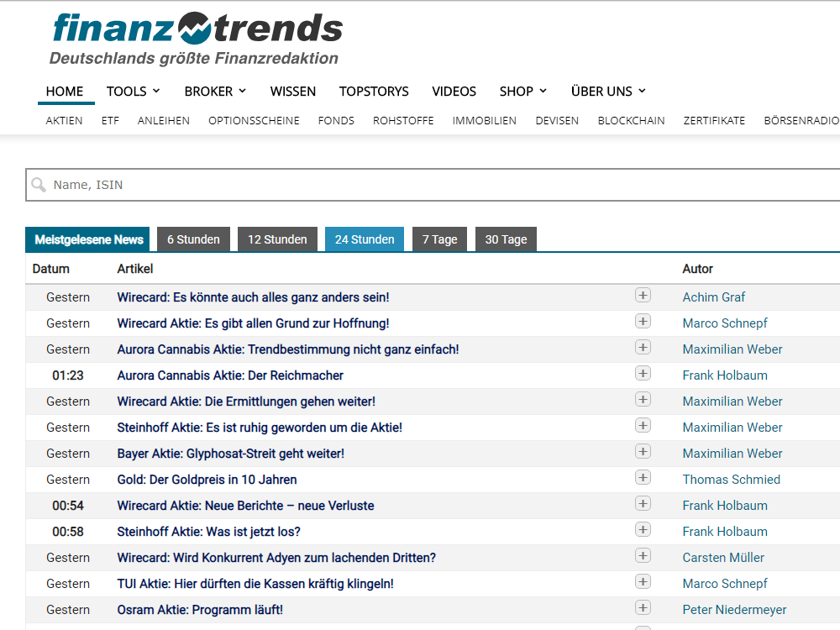Select the IMMOBILIEN submenu link
The width and height of the screenshot is (840, 630).
pos(485,120)
